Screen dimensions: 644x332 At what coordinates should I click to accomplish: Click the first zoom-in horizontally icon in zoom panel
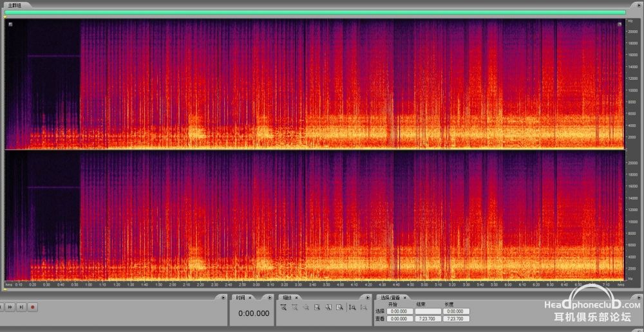coord(284,307)
